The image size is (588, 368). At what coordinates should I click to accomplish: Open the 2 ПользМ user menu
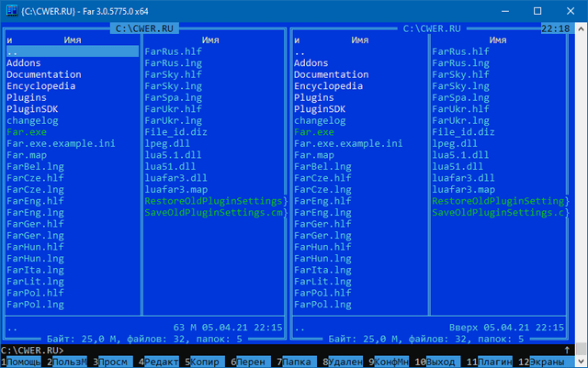[69, 362]
